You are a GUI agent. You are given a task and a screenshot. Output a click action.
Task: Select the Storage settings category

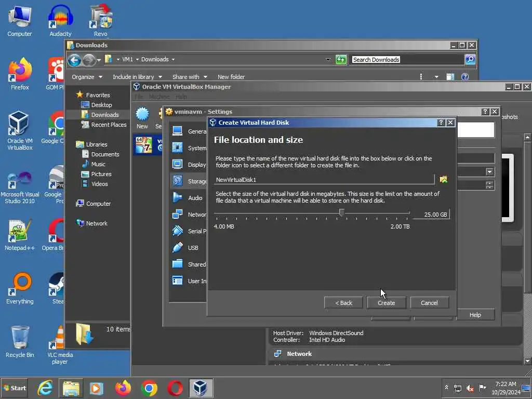[189, 181]
